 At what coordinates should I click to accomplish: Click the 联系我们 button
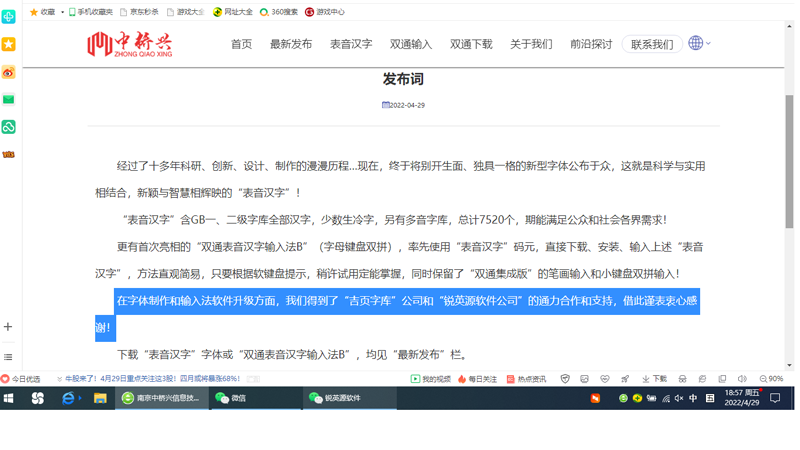click(x=652, y=44)
